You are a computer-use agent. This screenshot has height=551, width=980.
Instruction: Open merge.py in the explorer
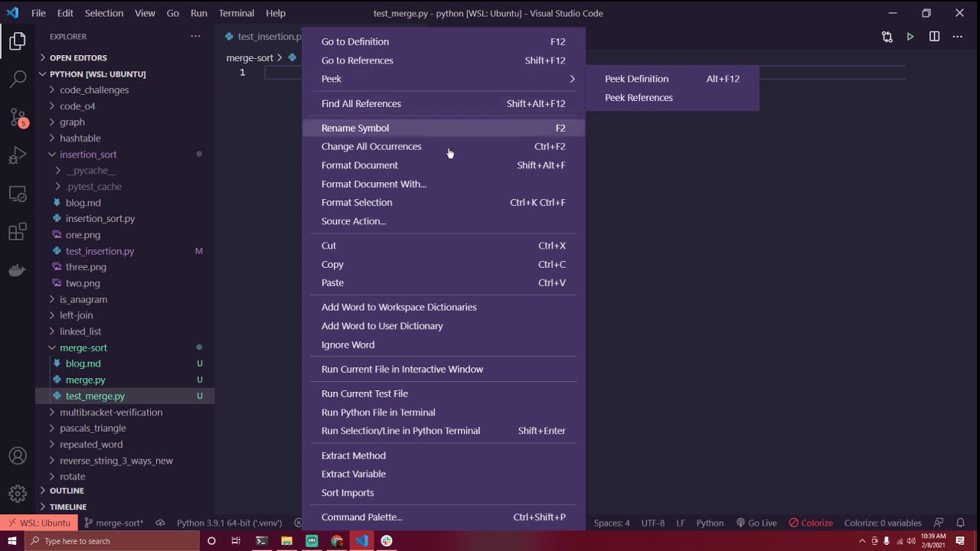[86, 380]
